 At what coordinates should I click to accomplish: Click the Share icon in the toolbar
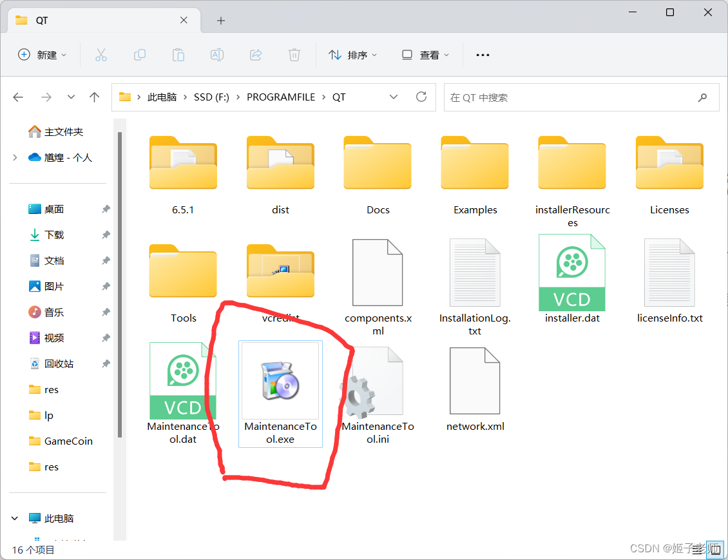[x=256, y=55]
